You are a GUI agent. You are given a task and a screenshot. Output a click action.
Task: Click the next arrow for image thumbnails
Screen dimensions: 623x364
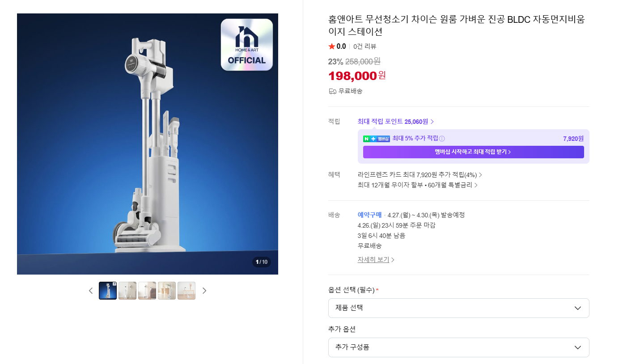204,290
